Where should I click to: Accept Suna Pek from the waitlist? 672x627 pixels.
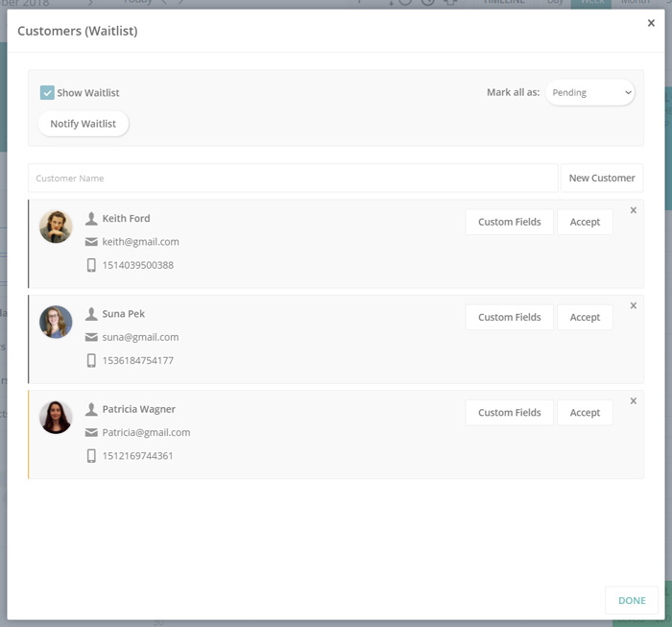click(585, 317)
